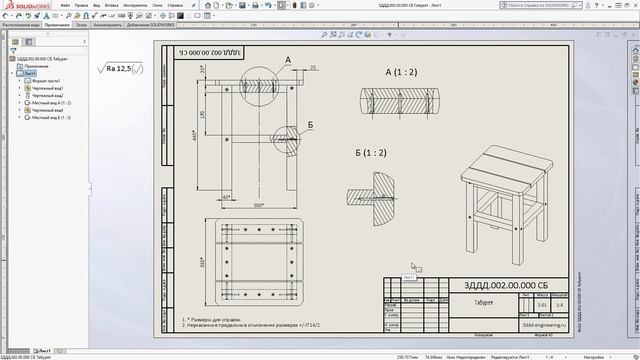Select the Center Mark tool
This screenshot has height=360, width=640.
(x=162, y=16)
